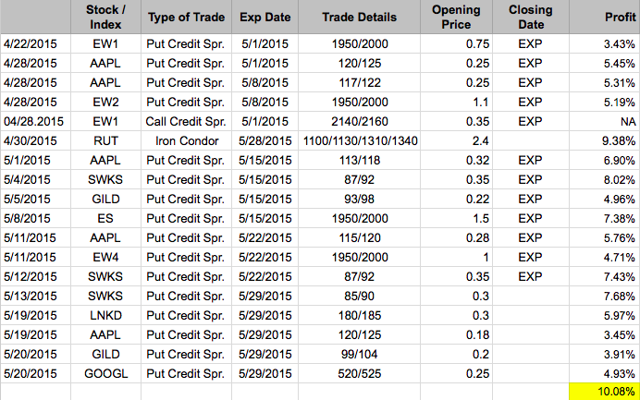The image size is (640, 400).
Task: Select the Closing Date header cell
Action: pos(531,17)
